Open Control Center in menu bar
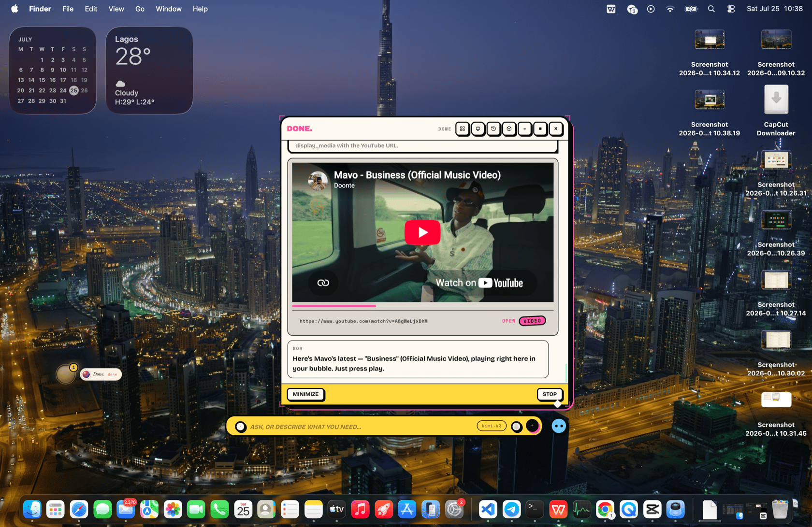This screenshot has width=812, height=527. 731,9
